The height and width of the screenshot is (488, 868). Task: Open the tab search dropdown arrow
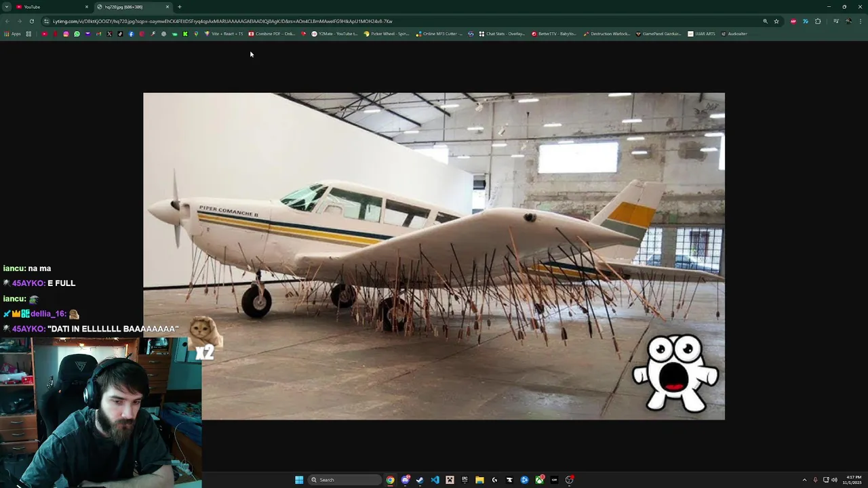pos(6,7)
